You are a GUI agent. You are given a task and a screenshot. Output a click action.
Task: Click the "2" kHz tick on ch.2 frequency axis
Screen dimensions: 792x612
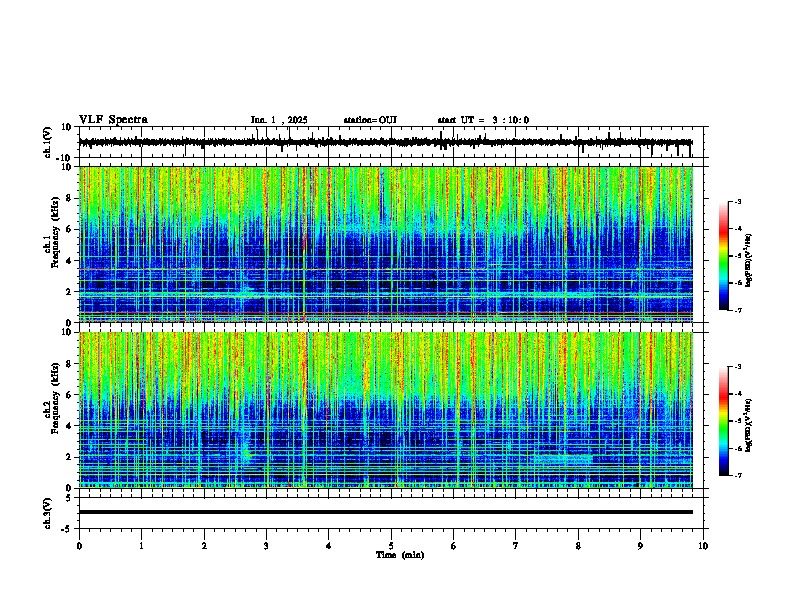[x=70, y=457]
